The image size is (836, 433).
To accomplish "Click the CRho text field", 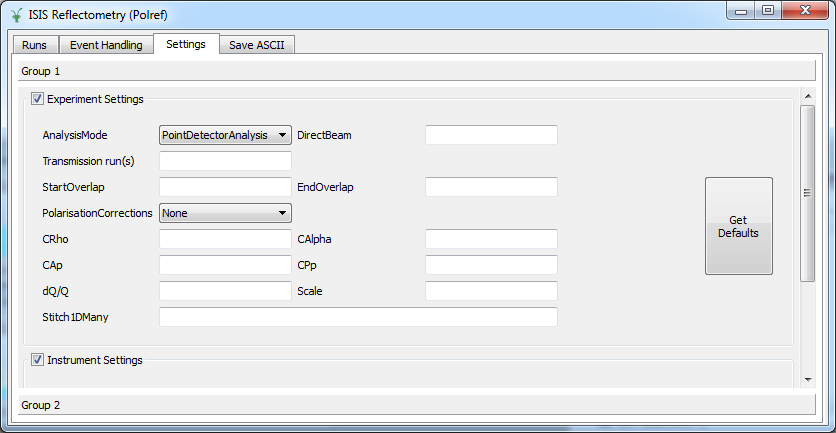I will 225,239.
